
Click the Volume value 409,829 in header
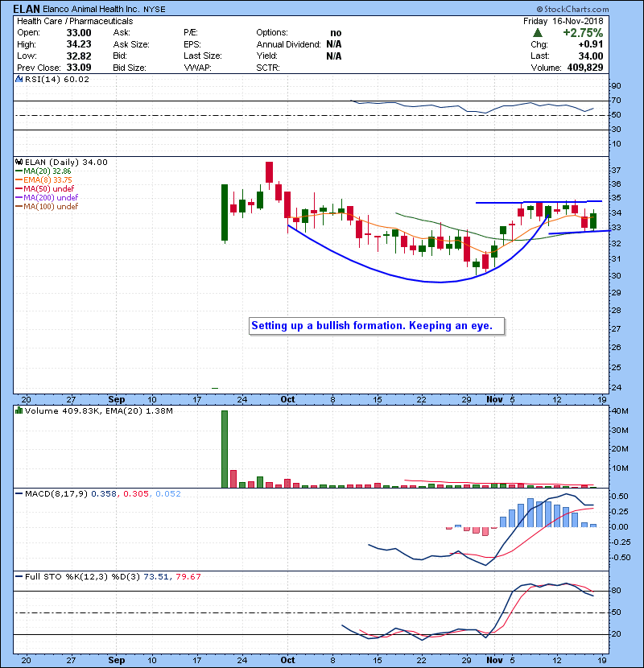(585, 68)
